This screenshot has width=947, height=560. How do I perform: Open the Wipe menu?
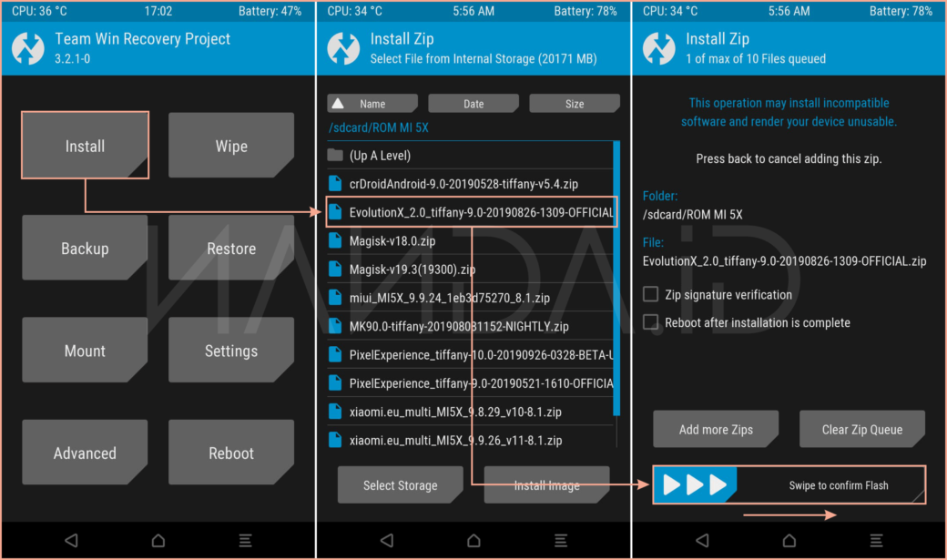tap(231, 146)
